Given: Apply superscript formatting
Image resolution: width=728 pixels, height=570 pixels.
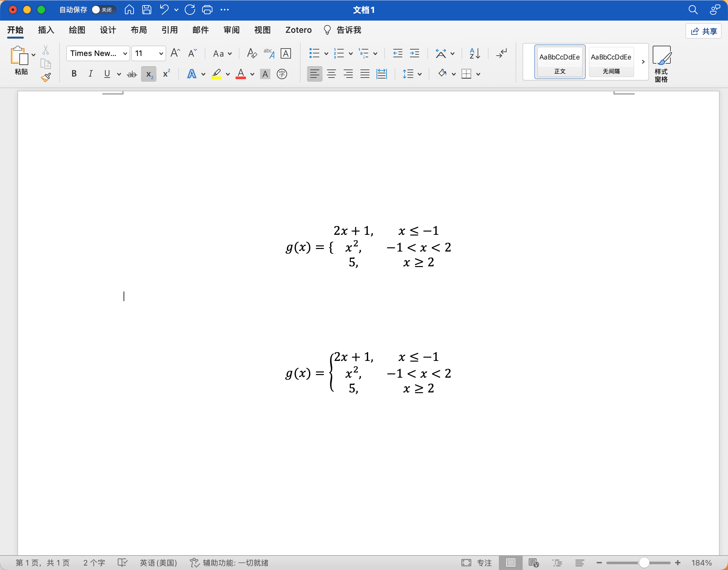Looking at the screenshot, I should point(166,74).
